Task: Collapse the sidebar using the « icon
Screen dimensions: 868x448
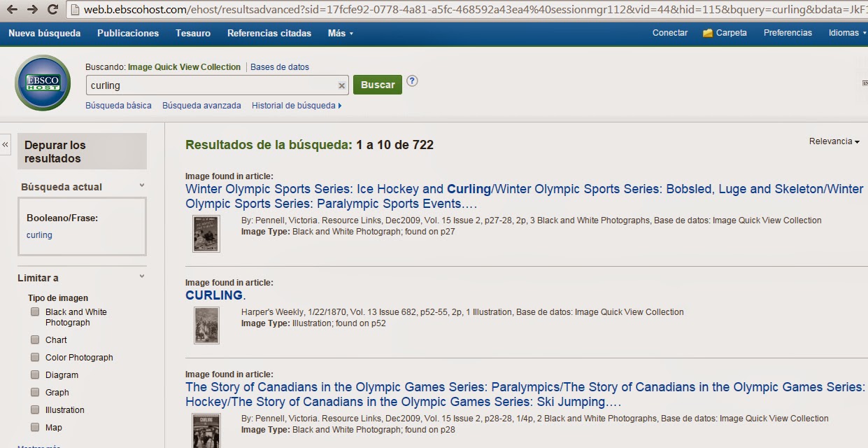Action: pyautogui.click(x=6, y=144)
